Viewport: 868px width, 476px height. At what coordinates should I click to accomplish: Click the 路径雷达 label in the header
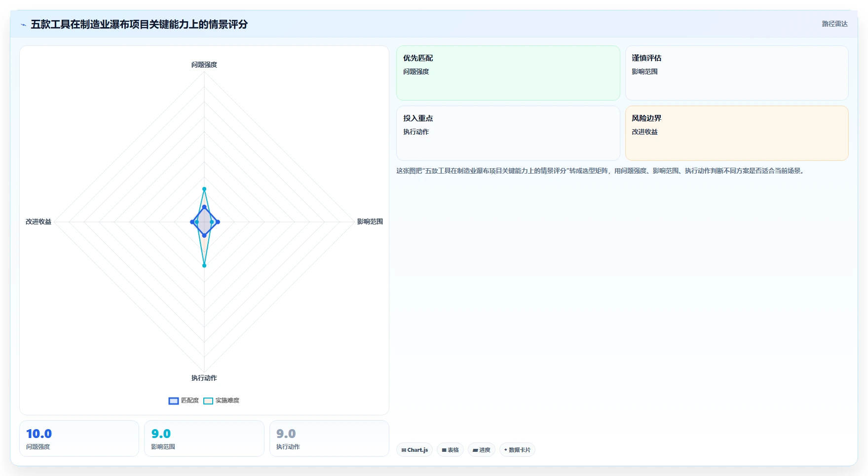(x=834, y=24)
